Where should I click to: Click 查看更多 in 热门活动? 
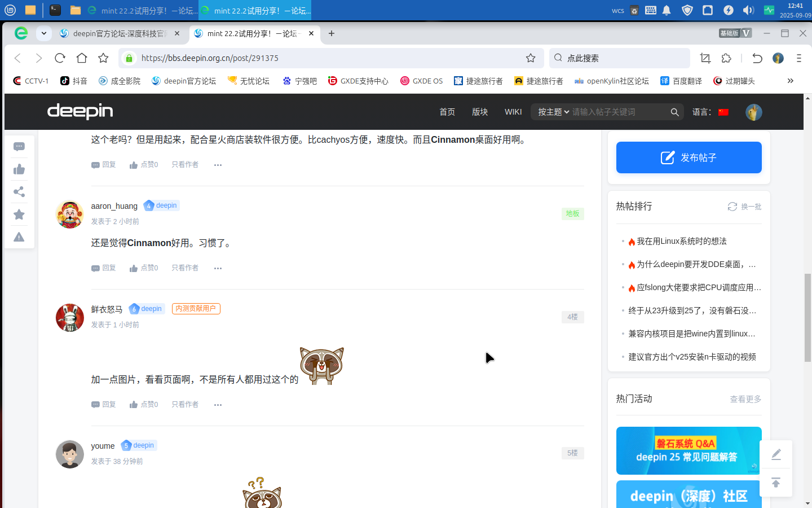pyautogui.click(x=745, y=399)
